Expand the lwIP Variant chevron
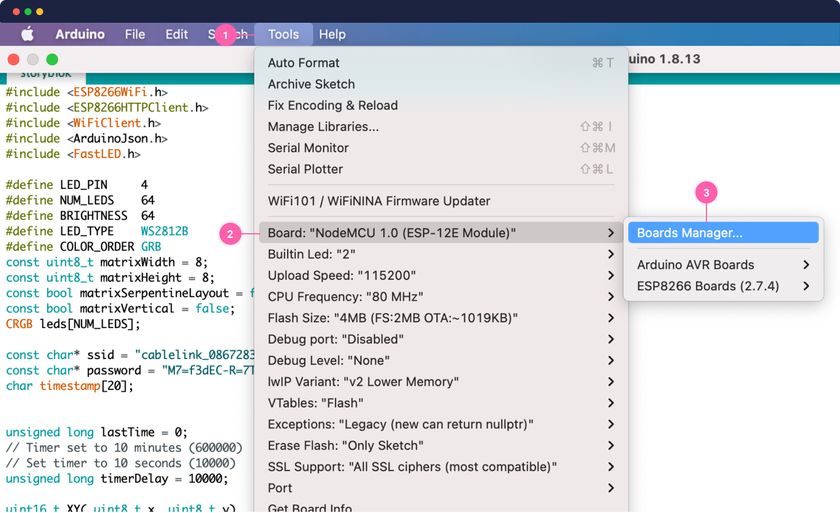Image resolution: width=840 pixels, height=513 pixels. pos(611,382)
